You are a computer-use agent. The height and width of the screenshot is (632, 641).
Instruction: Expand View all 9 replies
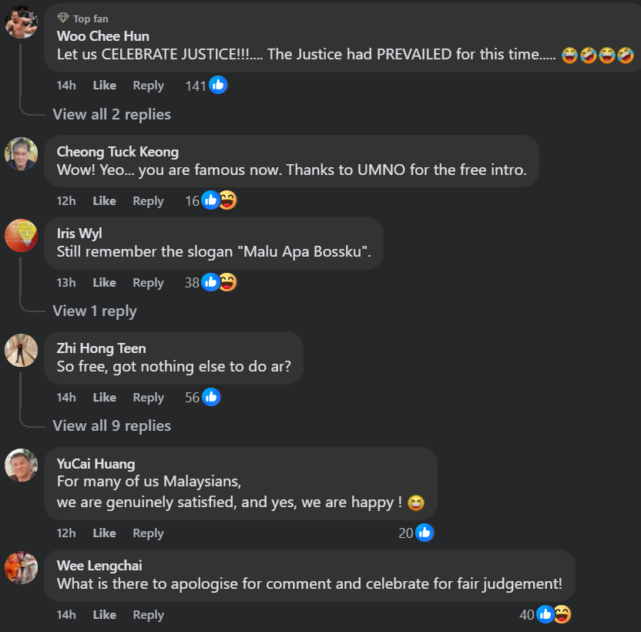[112, 426]
